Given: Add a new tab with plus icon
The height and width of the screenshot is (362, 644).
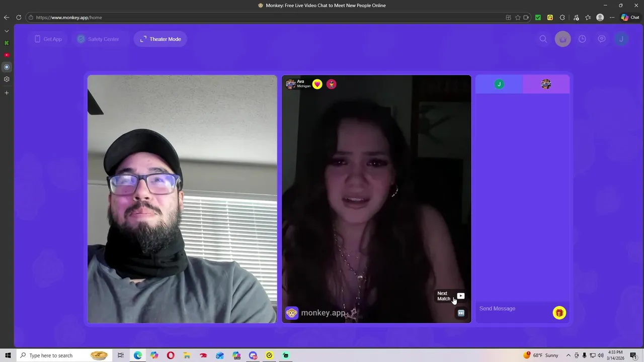Looking at the screenshot, I should (x=7, y=93).
